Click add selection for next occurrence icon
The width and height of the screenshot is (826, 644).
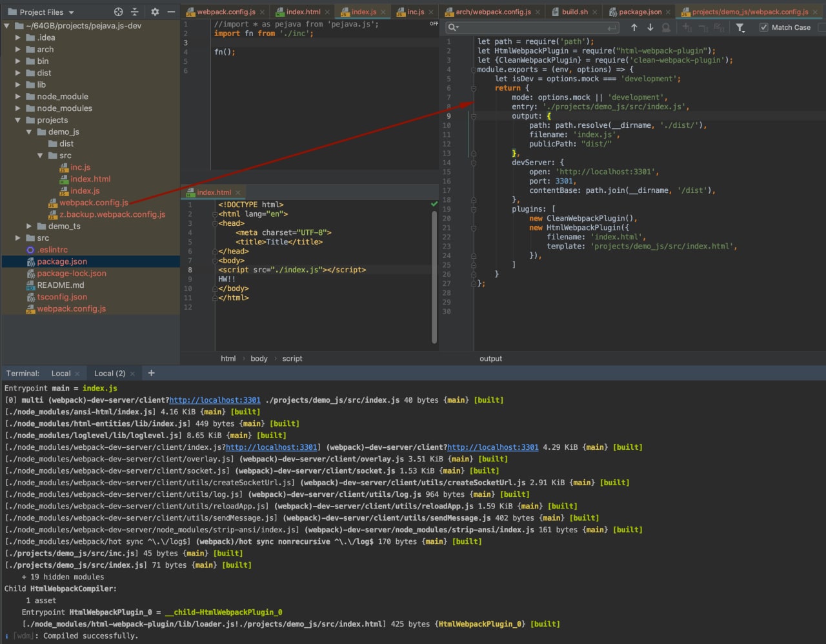point(687,28)
